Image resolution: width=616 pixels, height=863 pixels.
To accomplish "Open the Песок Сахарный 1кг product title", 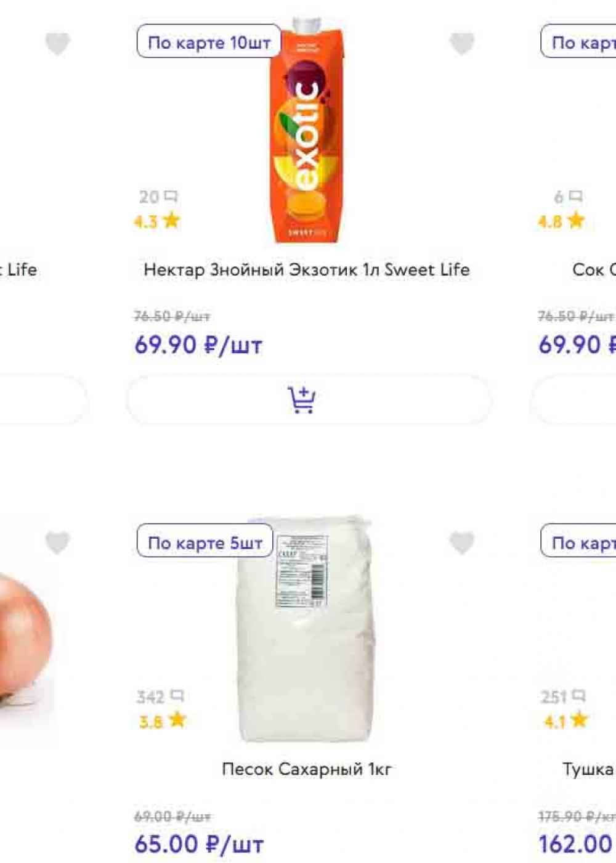I will coord(307,769).
